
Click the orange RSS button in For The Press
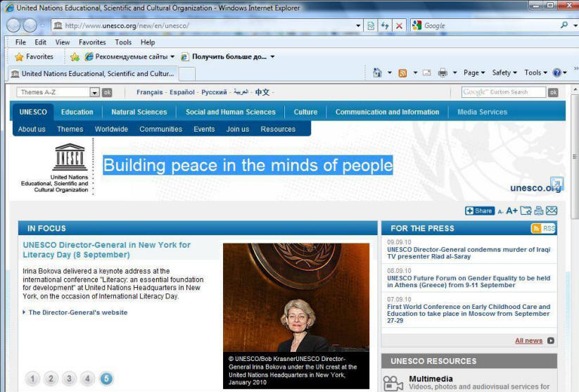coord(543,228)
